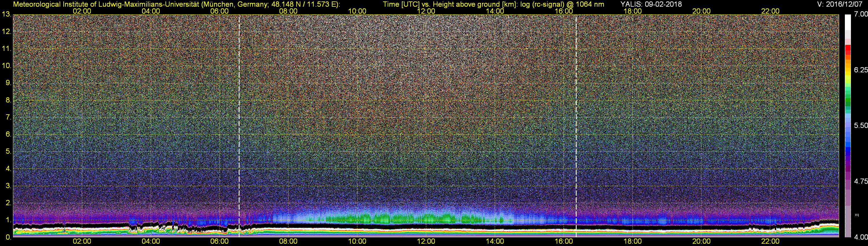Click the 5.50 color scale label
This screenshot has height=246, width=868.
[860, 125]
